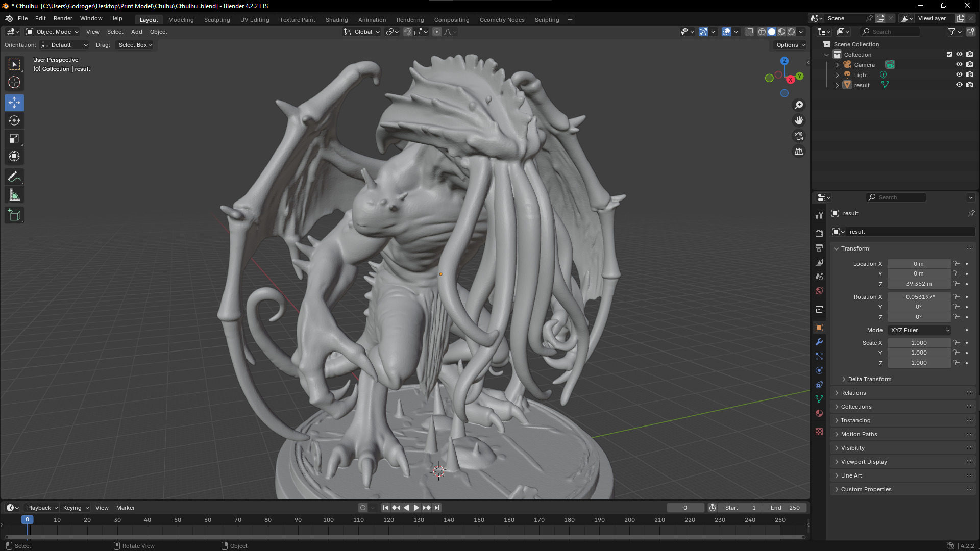Activate the 3D Cursor tool
Viewport: 980px width, 551px height.
14,82
